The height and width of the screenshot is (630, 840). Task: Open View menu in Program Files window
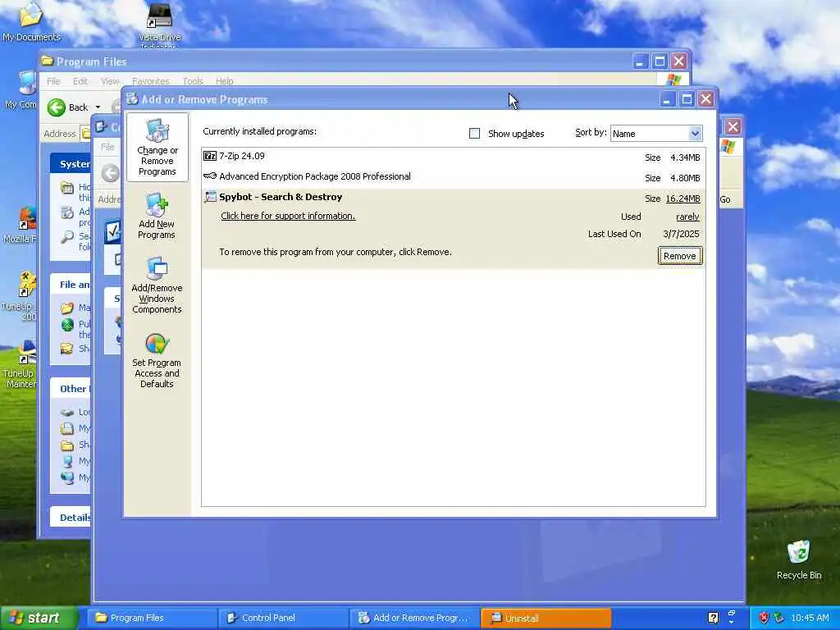tap(110, 81)
